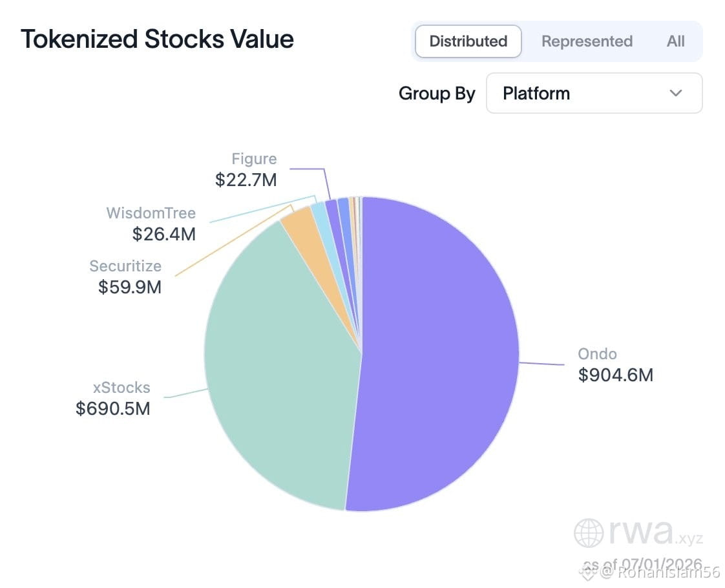Click the Group By label
The width and height of the screenshot is (725, 588).
(x=437, y=94)
